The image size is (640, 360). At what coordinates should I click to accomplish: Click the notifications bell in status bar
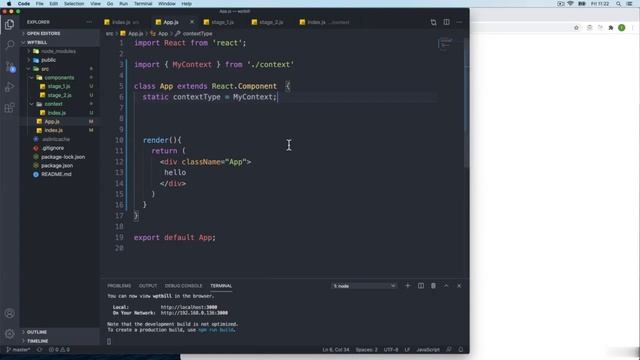pyautogui.click(x=461, y=349)
